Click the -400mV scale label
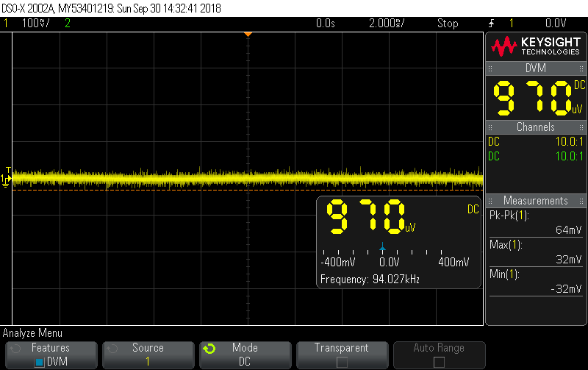The height and width of the screenshot is (370, 588). 338,263
